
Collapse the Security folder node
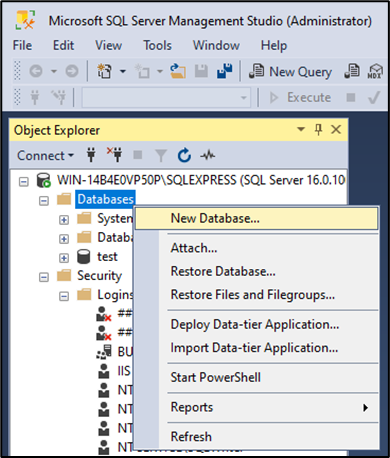44,277
